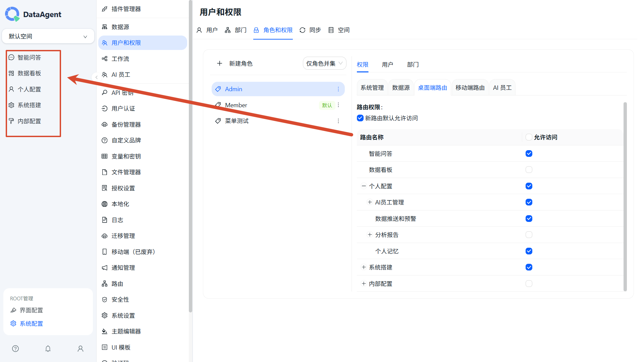Click the 用户认证 login icon
This screenshot has height=362, width=644.
tap(105, 109)
